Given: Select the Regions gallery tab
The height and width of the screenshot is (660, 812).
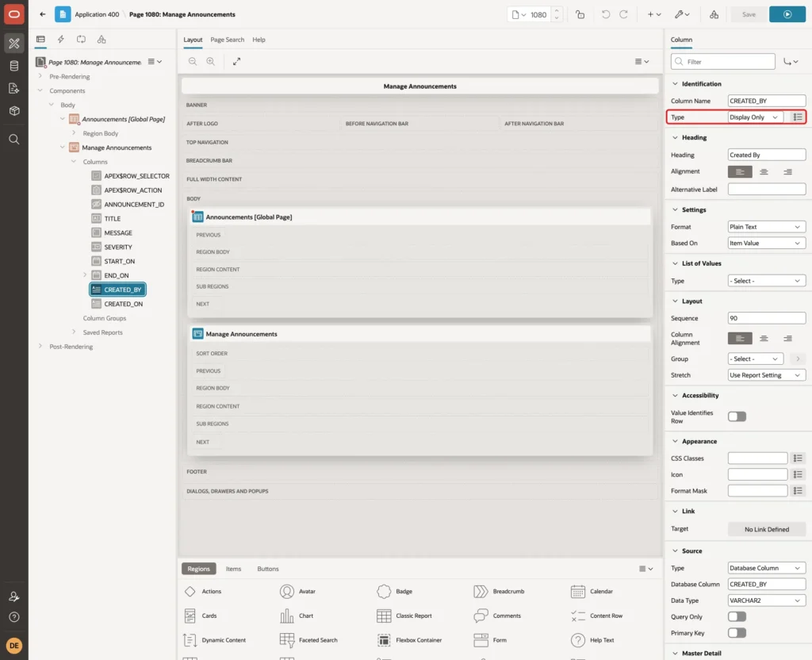Looking at the screenshot, I should coord(198,569).
